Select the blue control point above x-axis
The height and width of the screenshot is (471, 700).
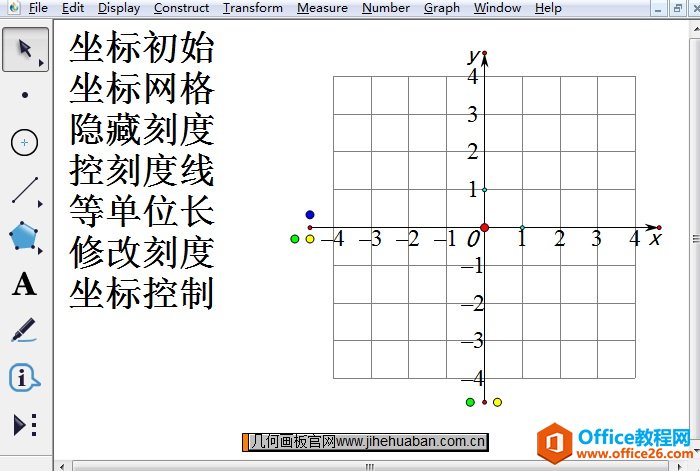[310, 215]
